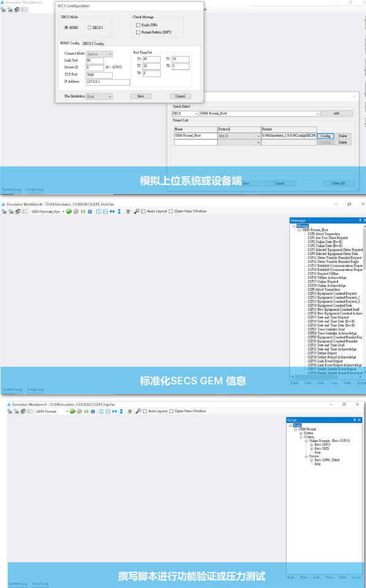366x588 pixels.
Task: Pin the Script panel with pushpin icon
Action: pyautogui.click(x=354, y=420)
